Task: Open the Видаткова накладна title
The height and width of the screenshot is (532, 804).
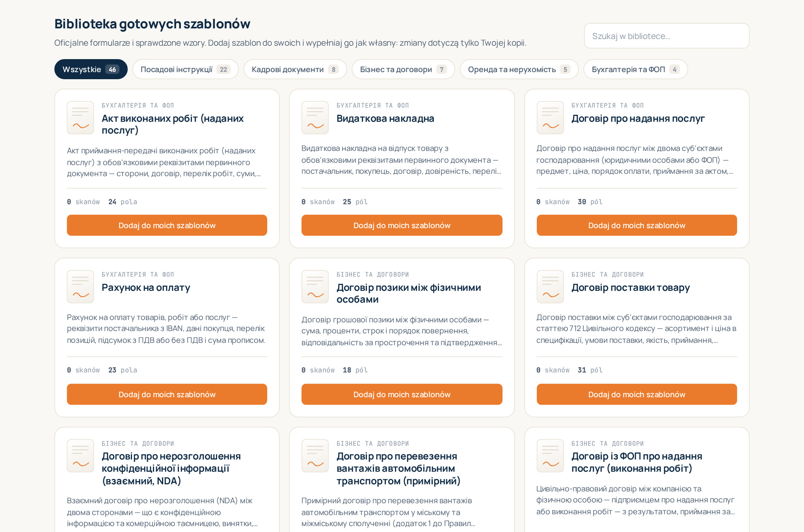Action: point(385,118)
